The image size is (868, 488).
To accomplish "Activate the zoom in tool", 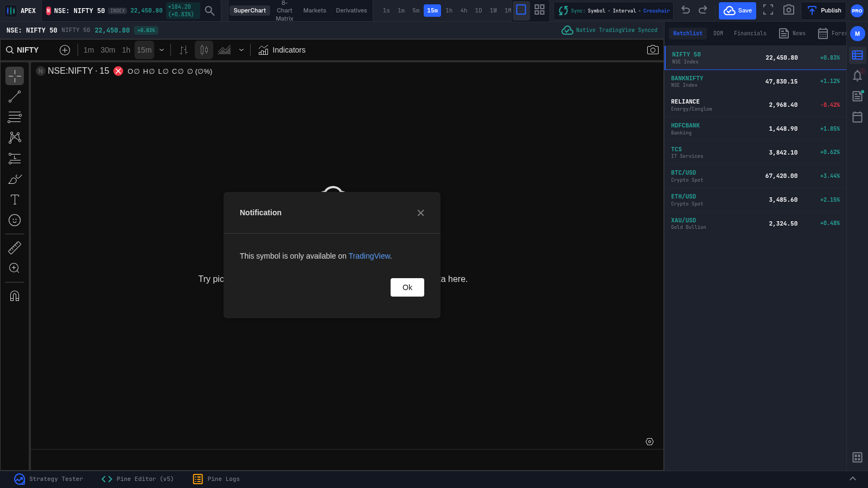I will pos(15,268).
